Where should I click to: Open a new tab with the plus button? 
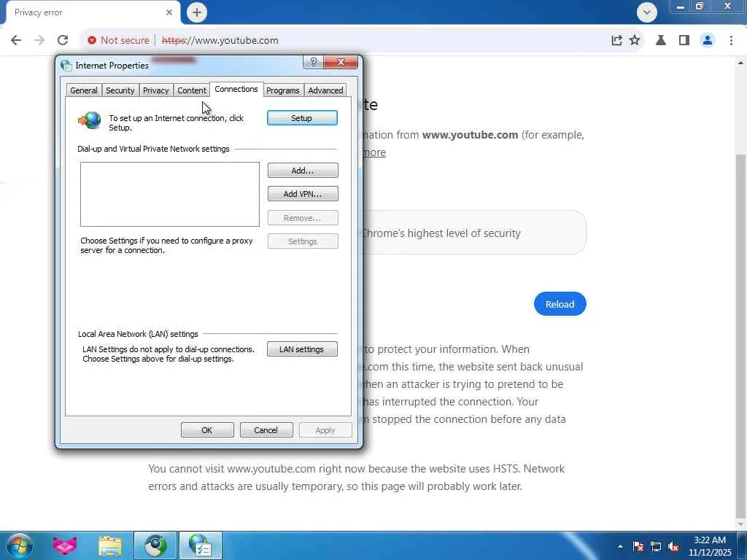click(x=197, y=12)
